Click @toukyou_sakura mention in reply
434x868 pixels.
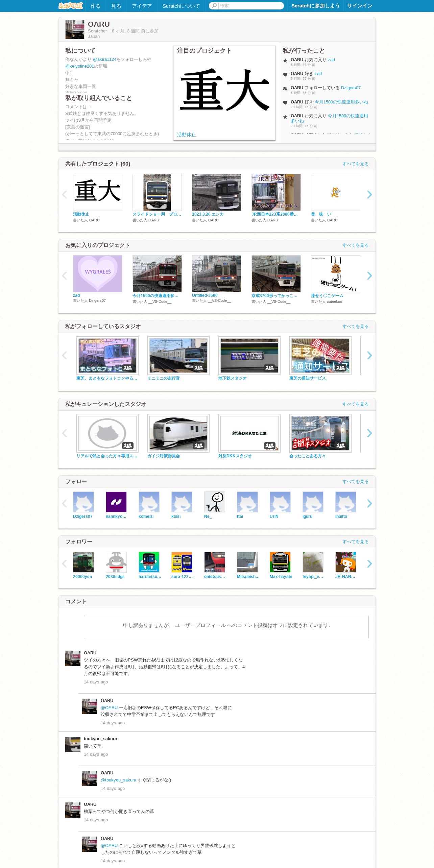pyautogui.click(x=118, y=780)
